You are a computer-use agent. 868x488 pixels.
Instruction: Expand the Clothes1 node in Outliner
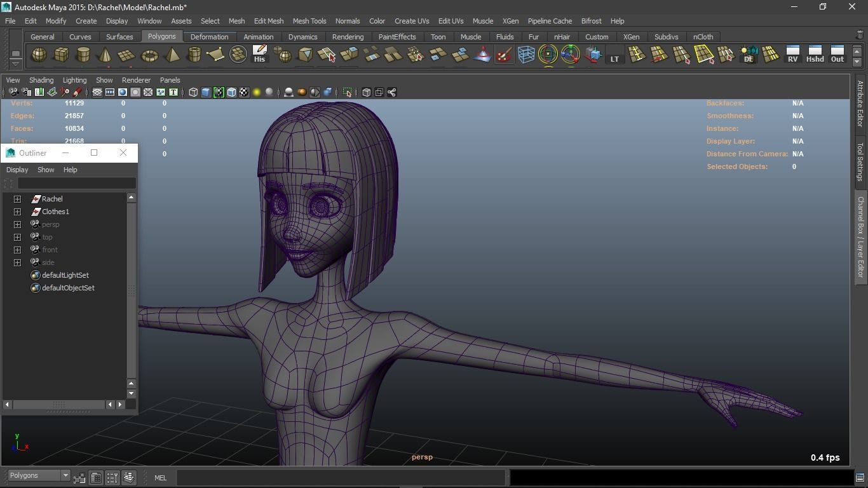click(x=18, y=212)
